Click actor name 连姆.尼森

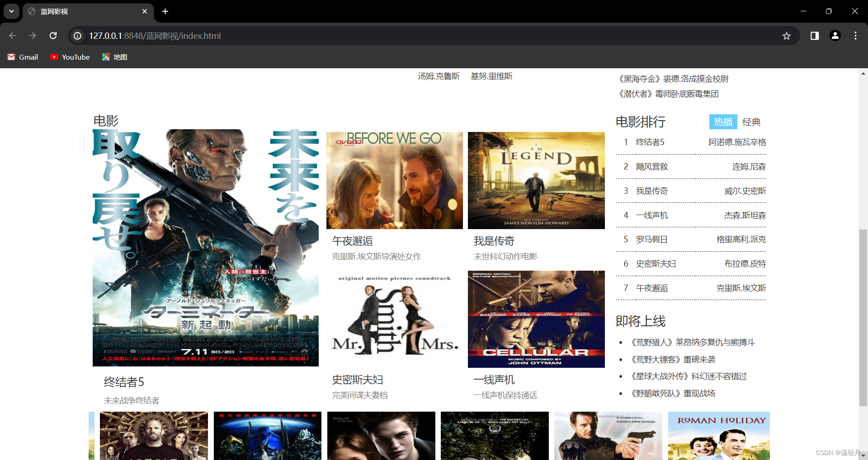(x=749, y=167)
